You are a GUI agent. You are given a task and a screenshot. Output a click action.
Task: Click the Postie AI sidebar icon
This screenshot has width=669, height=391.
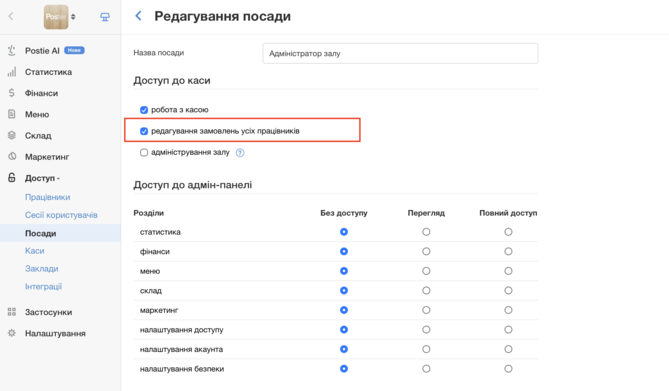[12, 51]
